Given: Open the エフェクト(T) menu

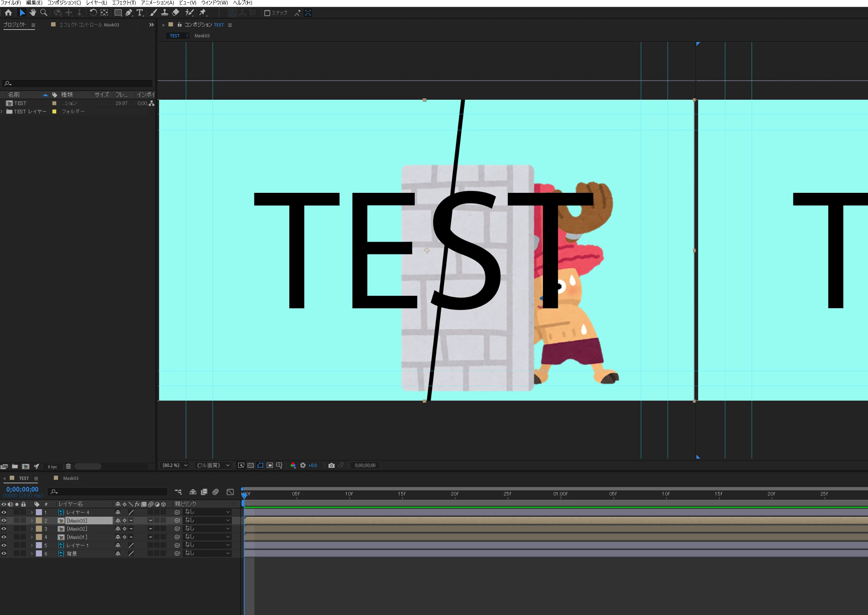Looking at the screenshot, I should (x=124, y=3).
